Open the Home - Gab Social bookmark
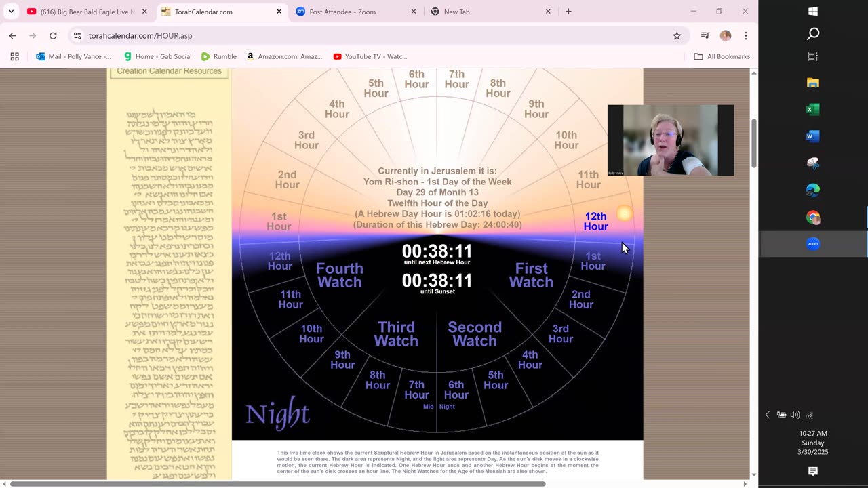Image resolution: width=868 pixels, height=488 pixels. (x=157, y=56)
